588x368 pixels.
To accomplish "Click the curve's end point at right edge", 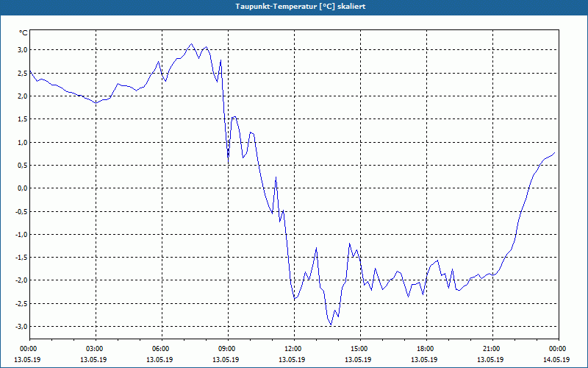I will point(554,152).
